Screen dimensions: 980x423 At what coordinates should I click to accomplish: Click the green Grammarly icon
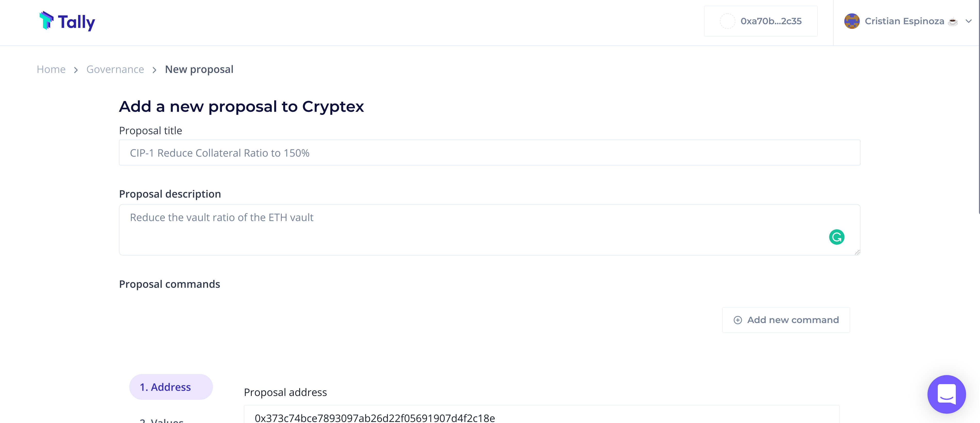tap(837, 237)
